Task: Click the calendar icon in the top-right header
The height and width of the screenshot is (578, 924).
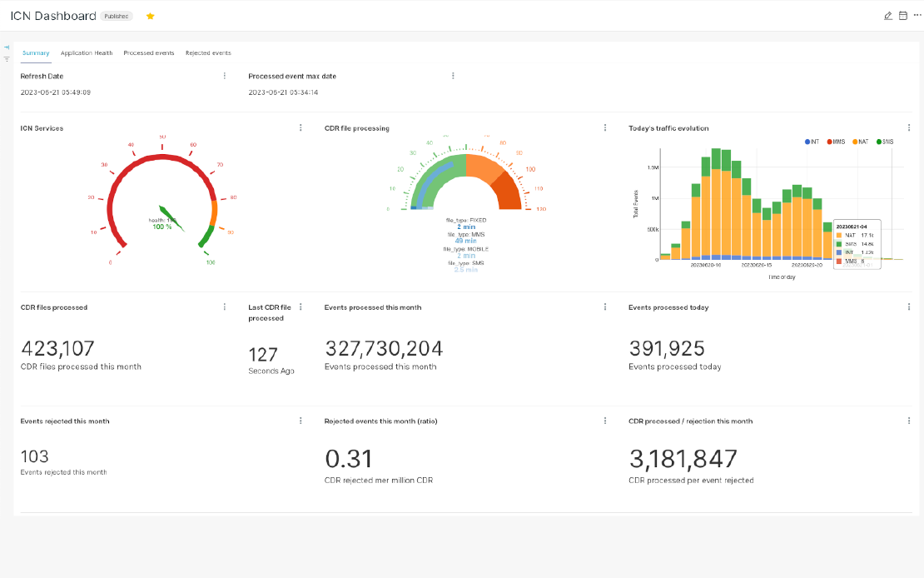Action: click(903, 16)
